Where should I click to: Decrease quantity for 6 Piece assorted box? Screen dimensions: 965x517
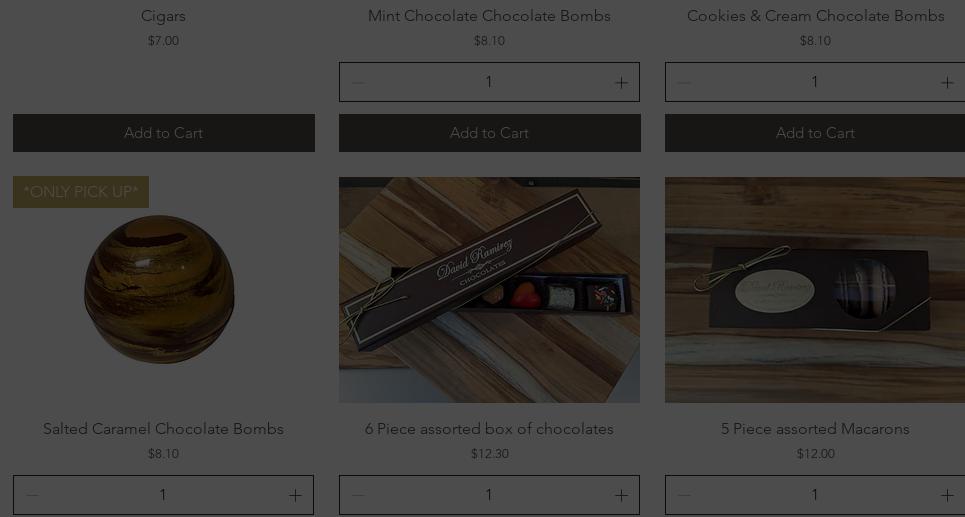(x=358, y=495)
